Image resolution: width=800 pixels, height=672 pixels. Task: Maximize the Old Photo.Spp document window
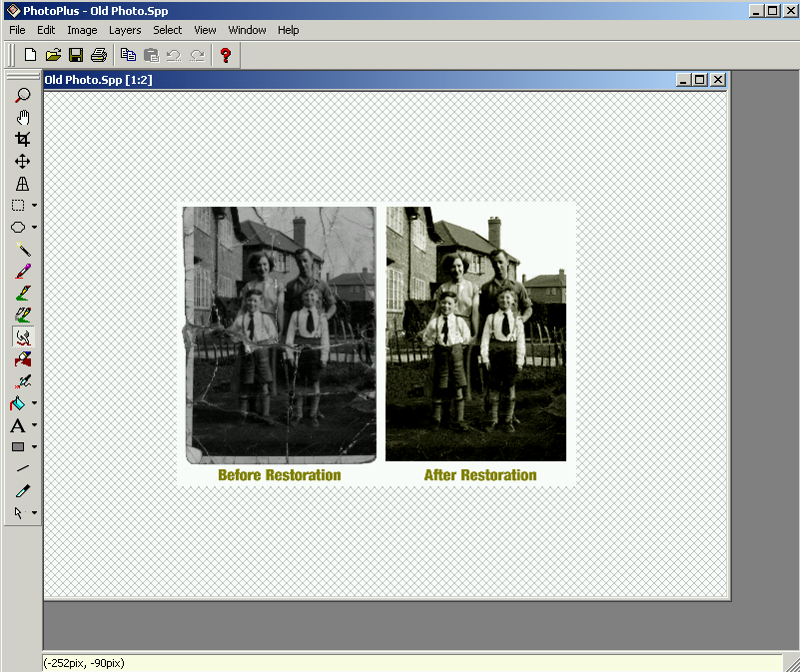point(700,80)
